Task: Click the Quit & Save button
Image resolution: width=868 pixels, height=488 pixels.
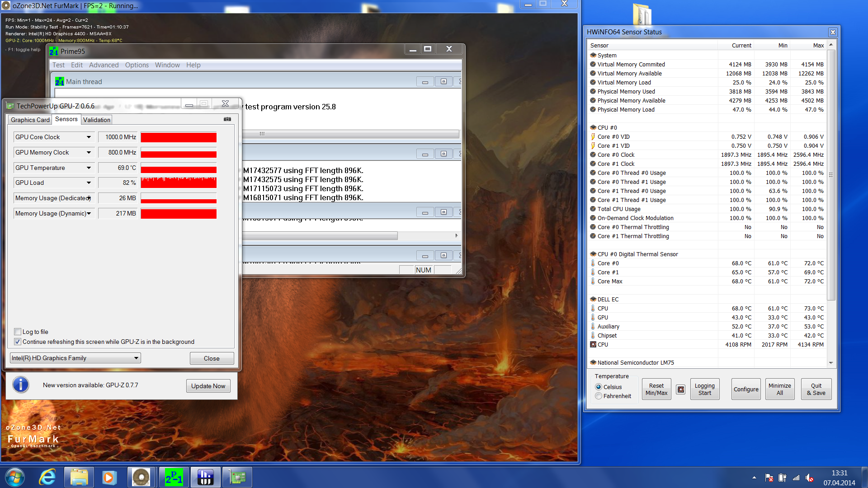Action: click(816, 389)
